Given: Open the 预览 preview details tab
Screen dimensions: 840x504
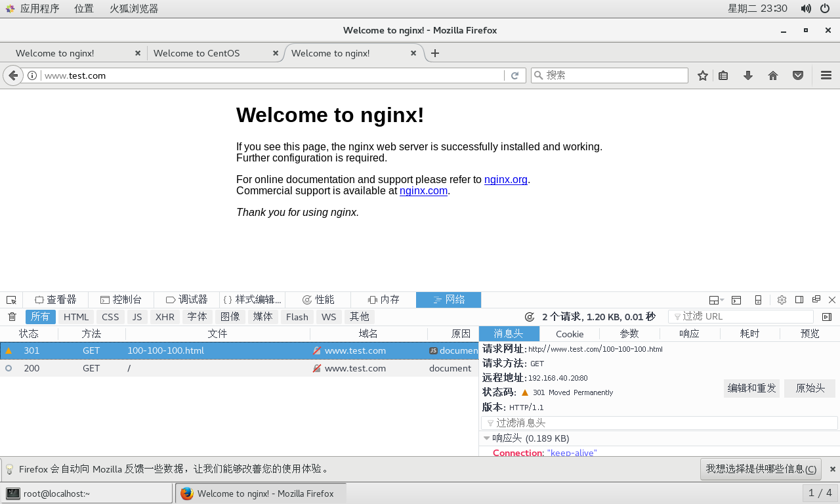Looking at the screenshot, I should tap(810, 333).
